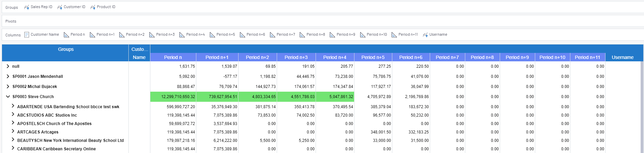This screenshot has height=153, width=644.
Task: Select highlighted Period n cell for Steve Church
Action: [x=173, y=97]
